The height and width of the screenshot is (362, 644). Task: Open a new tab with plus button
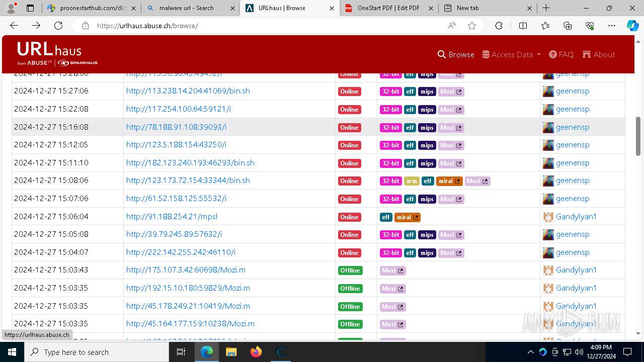point(546,8)
